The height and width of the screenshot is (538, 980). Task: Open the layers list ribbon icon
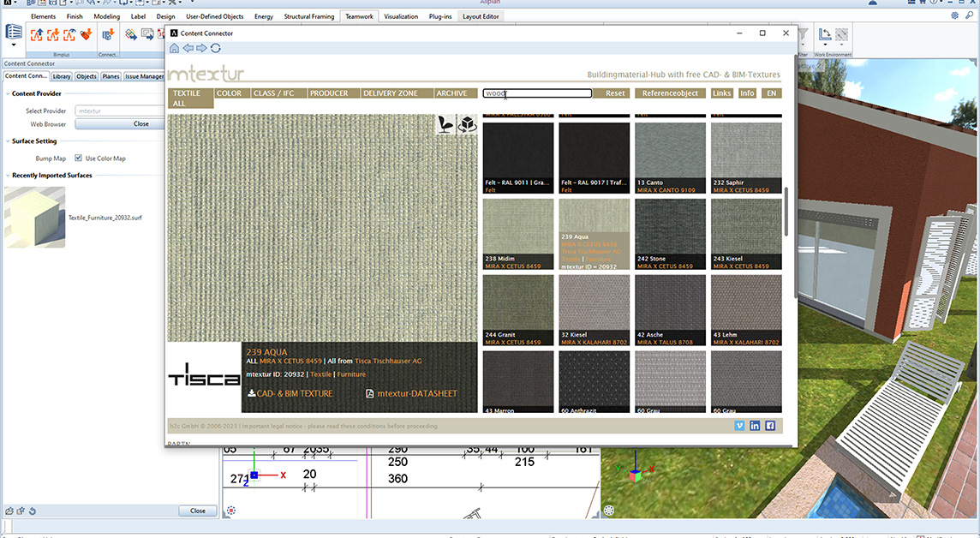pyautogui.click(x=13, y=31)
